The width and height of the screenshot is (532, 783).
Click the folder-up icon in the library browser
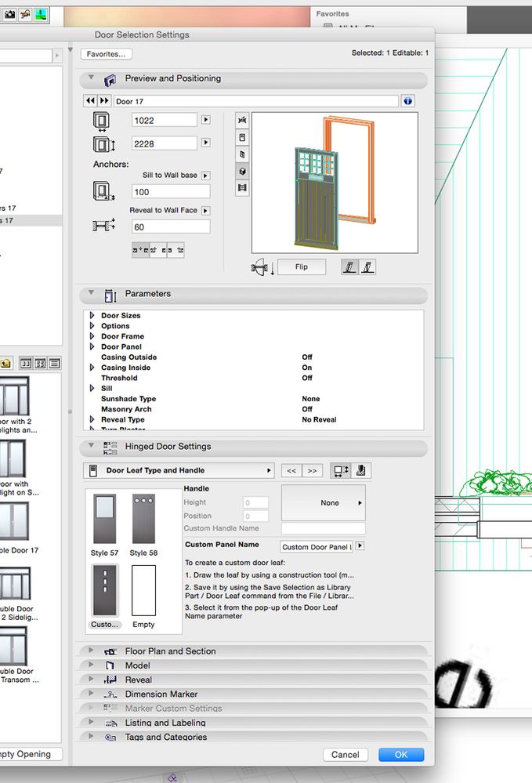click(5, 363)
